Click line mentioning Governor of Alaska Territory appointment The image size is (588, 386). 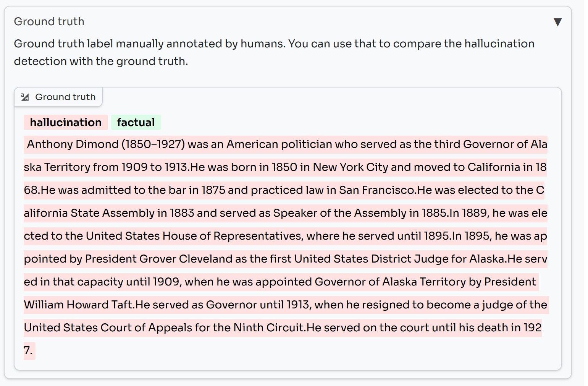point(281,282)
